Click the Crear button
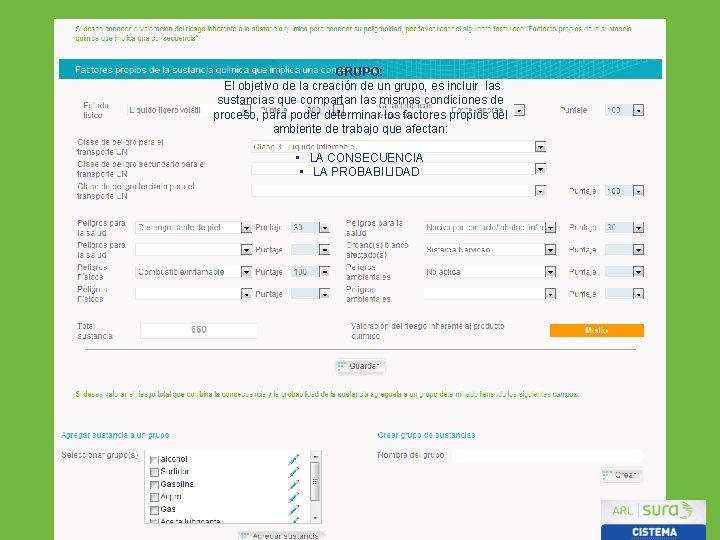 (621, 475)
